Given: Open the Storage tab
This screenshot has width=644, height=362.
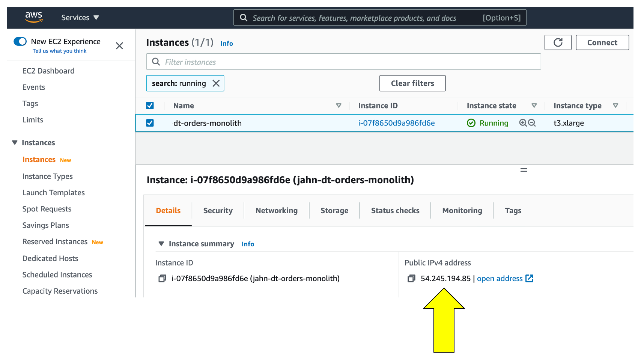Looking at the screenshot, I should pyautogui.click(x=334, y=211).
